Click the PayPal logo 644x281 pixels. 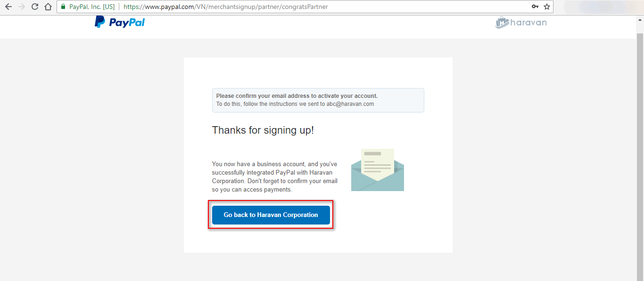point(120,22)
